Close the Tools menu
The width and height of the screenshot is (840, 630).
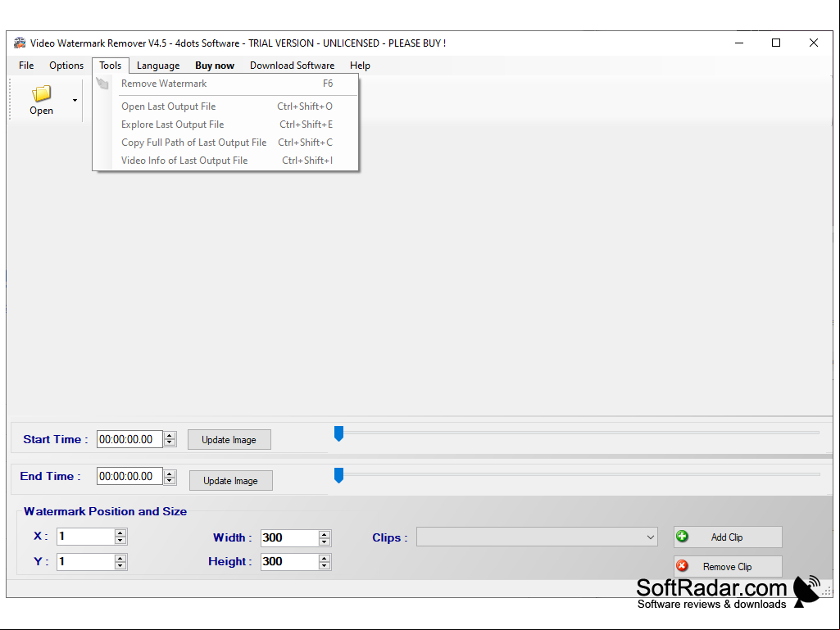coord(111,66)
